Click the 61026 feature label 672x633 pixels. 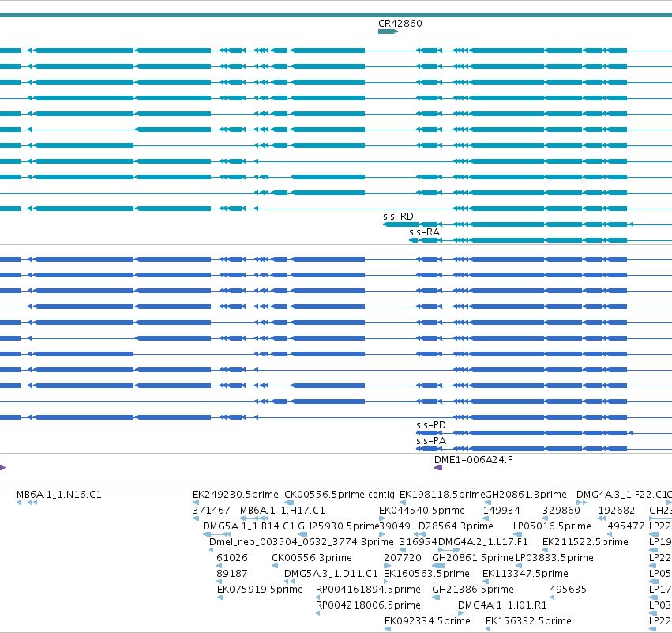(x=232, y=558)
